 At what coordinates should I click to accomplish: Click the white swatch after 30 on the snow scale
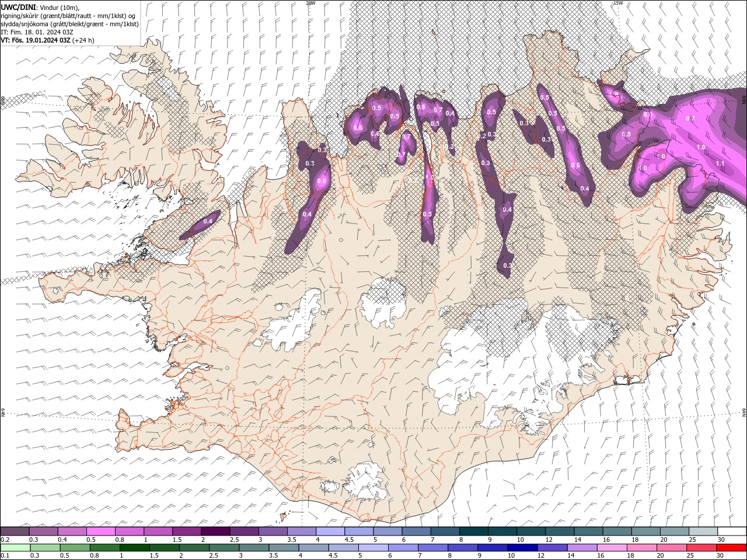(732, 531)
